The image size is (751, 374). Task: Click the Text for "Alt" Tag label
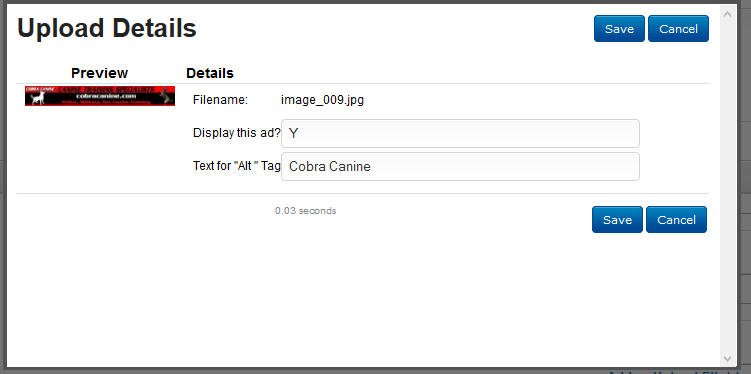pyautogui.click(x=237, y=166)
